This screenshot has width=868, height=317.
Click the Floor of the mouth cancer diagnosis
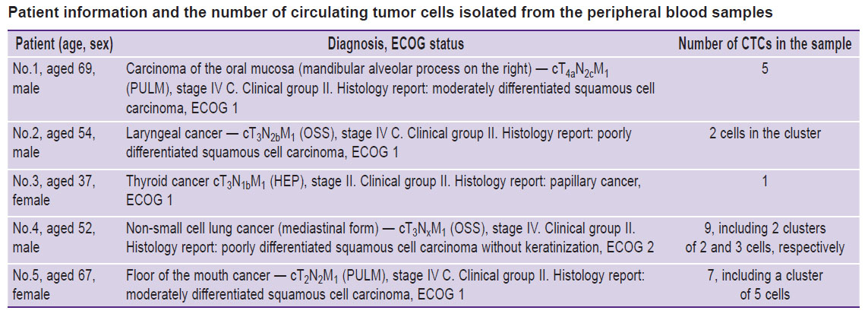(x=385, y=286)
